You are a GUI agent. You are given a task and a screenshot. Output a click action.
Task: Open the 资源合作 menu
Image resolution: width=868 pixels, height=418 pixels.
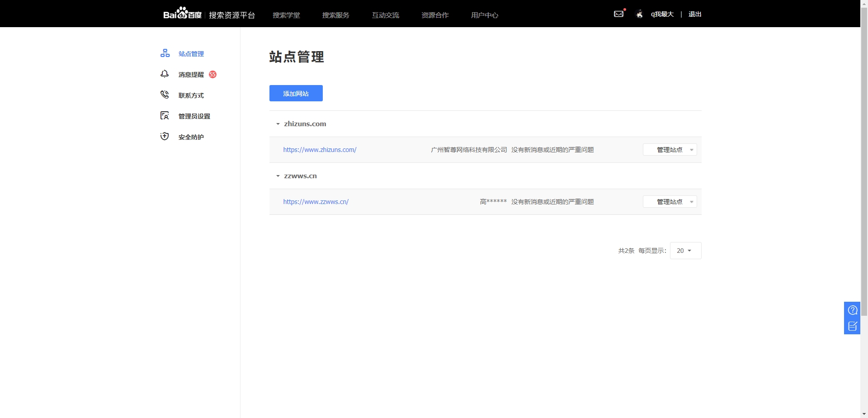click(435, 15)
